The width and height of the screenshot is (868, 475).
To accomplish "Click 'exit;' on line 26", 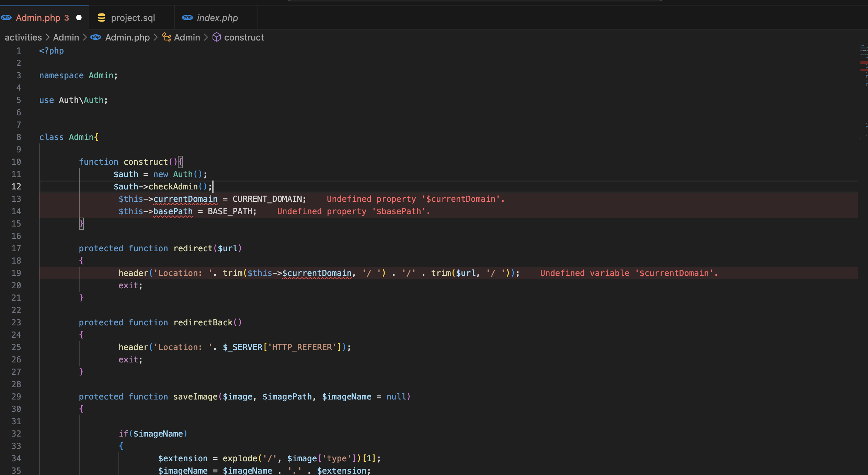I will click(130, 360).
